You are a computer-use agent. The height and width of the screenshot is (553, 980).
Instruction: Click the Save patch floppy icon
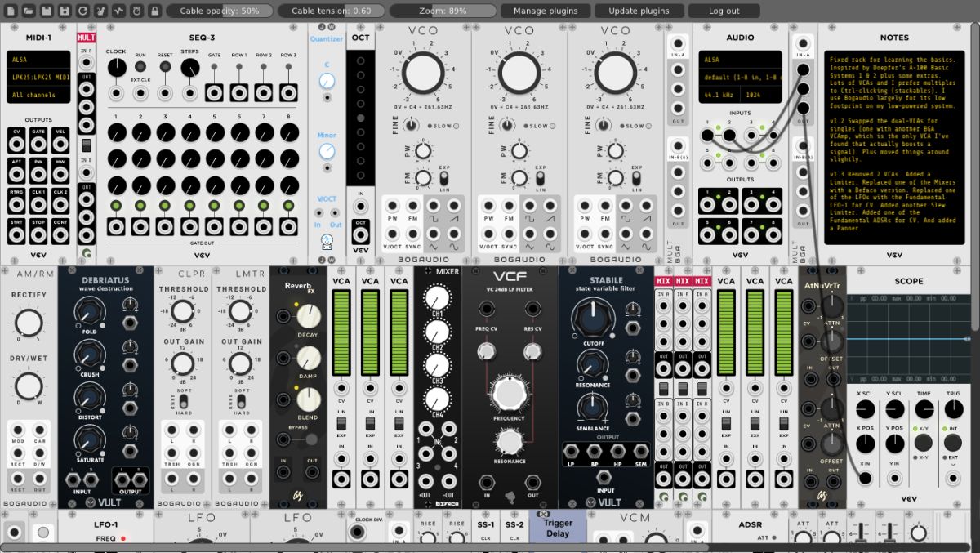tap(47, 11)
